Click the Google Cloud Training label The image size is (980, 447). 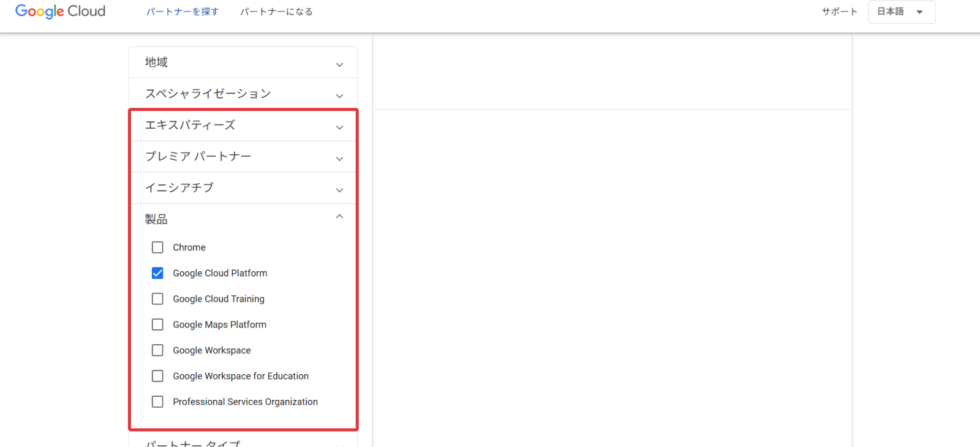coord(219,299)
